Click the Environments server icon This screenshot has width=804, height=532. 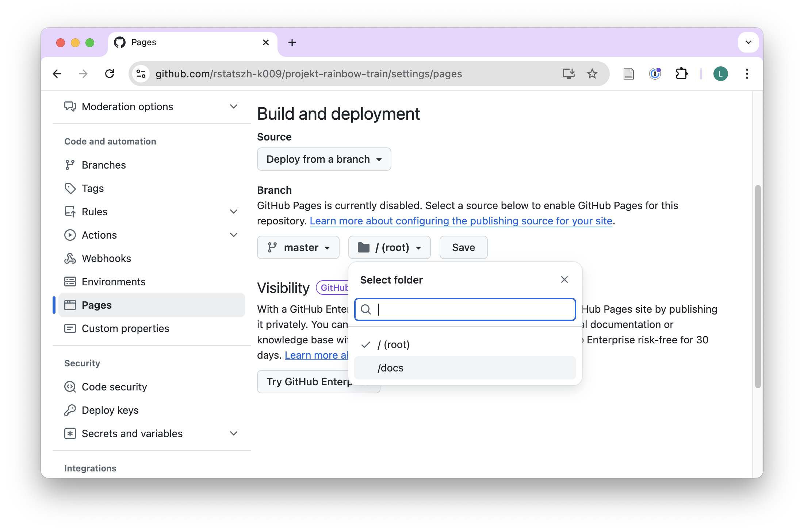click(70, 282)
